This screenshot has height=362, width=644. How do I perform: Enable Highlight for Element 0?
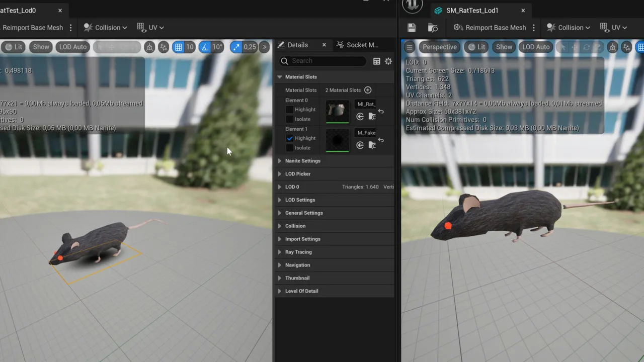[x=290, y=110]
